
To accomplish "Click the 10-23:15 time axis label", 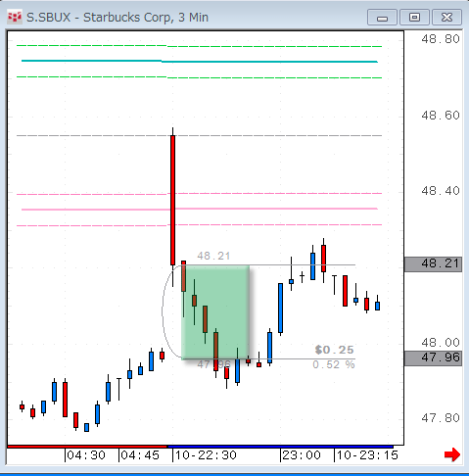I will pyautogui.click(x=367, y=455).
